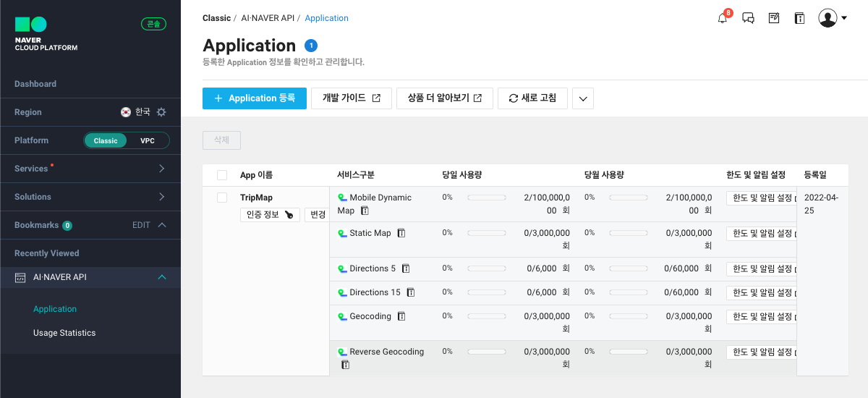
Task: Expand the Services menu chevron
Action: coord(161,169)
